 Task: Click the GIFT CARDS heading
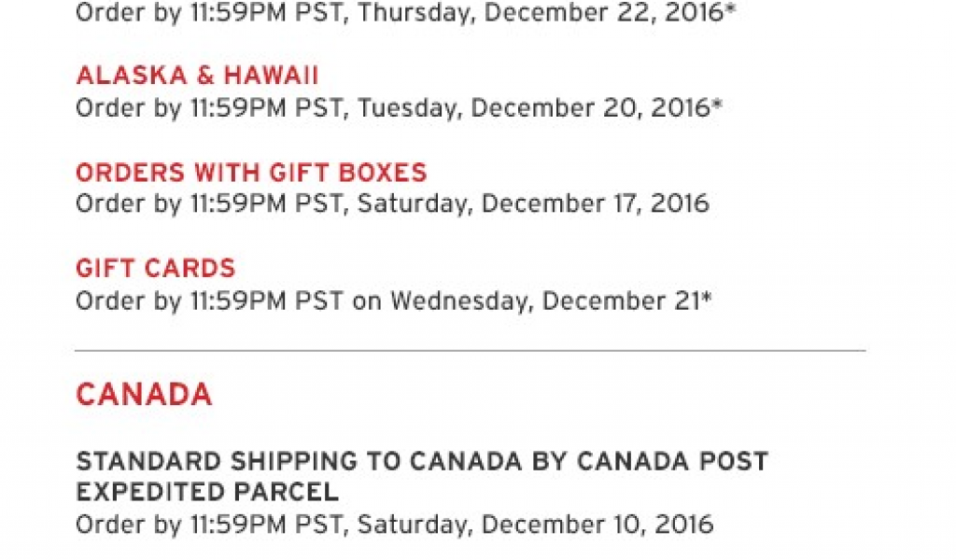click(156, 268)
